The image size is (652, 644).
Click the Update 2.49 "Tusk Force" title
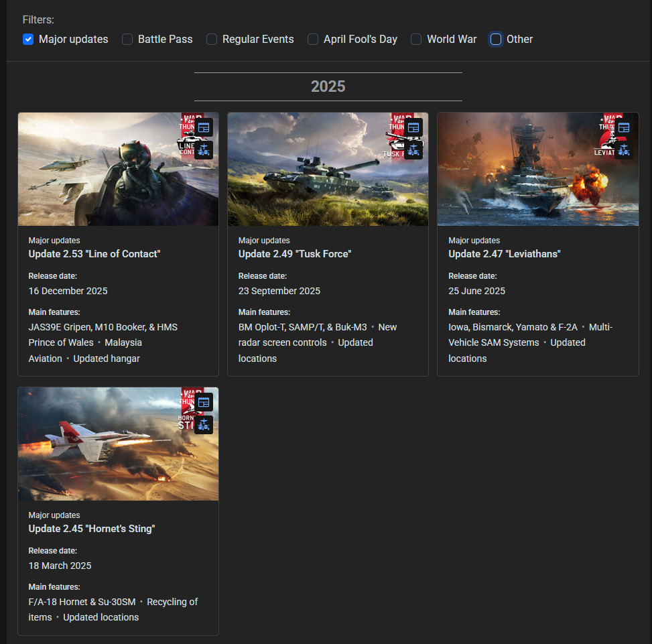295,254
